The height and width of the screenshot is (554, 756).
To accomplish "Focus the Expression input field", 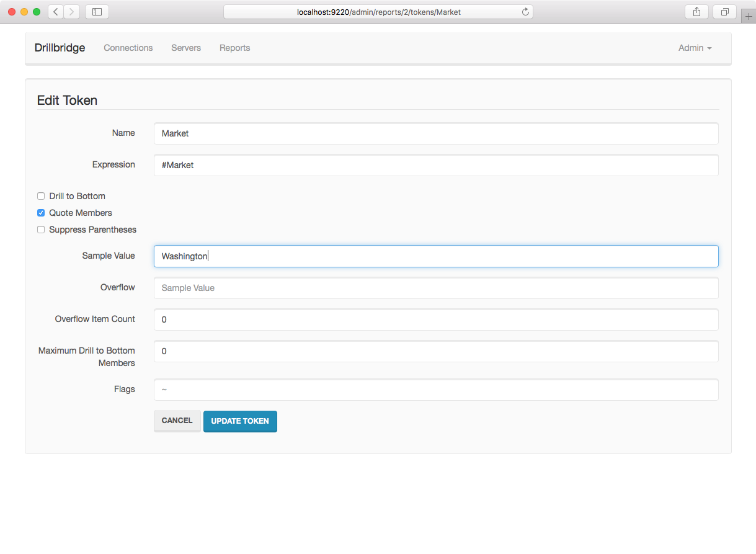I will pyautogui.click(x=436, y=165).
